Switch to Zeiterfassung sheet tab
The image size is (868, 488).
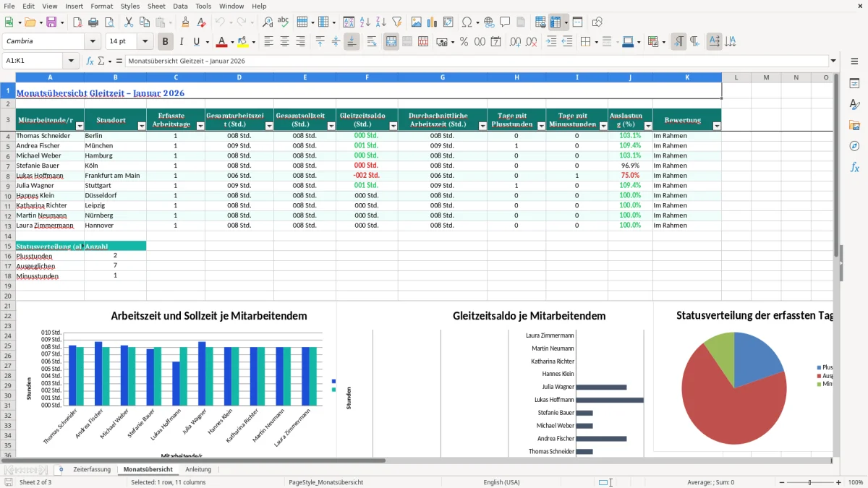(x=92, y=470)
